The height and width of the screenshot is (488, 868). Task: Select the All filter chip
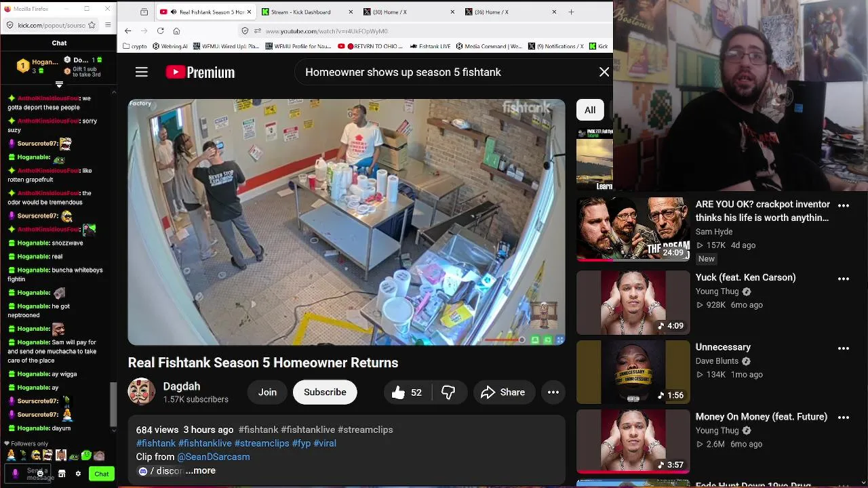590,110
